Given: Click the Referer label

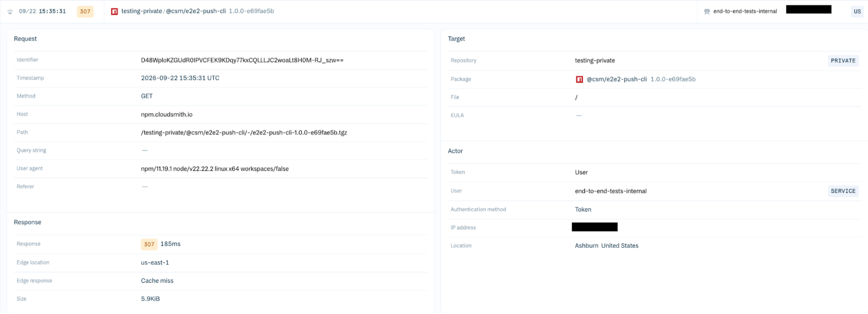Looking at the screenshot, I should tap(25, 187).
